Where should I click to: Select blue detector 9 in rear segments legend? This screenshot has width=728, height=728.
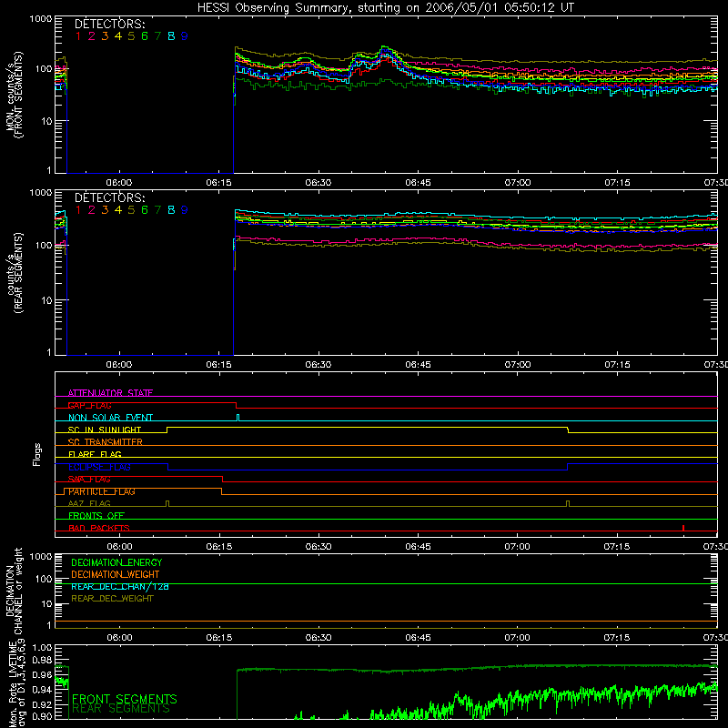(185, 210)
